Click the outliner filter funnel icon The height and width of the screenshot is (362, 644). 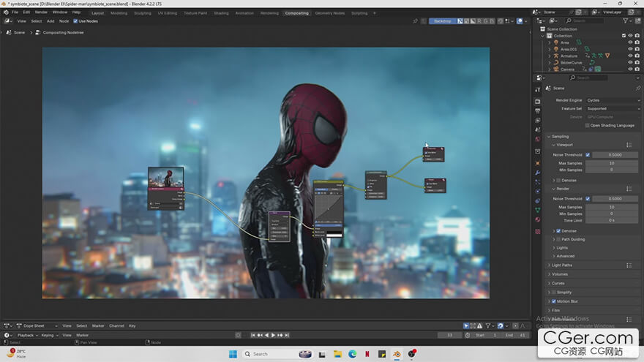coord(625,20)
